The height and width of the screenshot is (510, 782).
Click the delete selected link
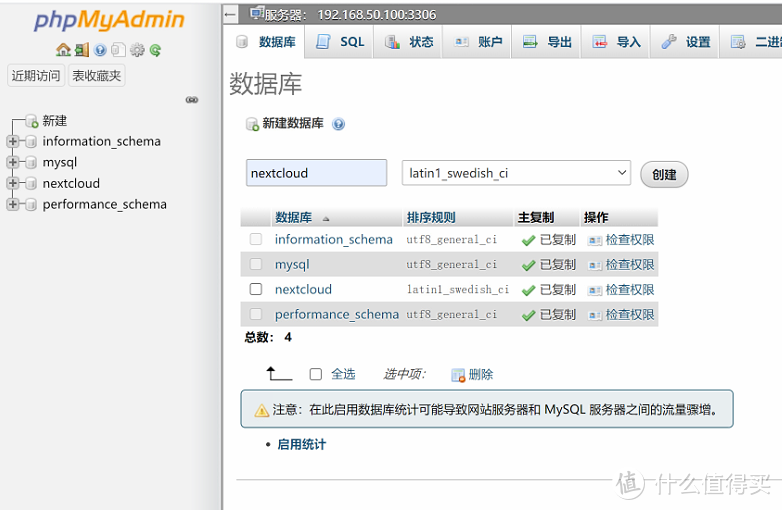coord(481,375)
